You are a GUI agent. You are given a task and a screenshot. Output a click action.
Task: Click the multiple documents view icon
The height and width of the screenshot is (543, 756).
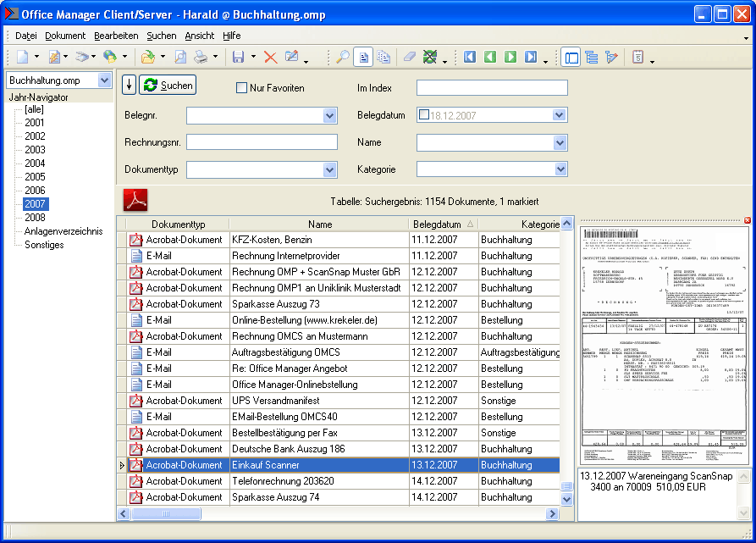pos(384,57)
